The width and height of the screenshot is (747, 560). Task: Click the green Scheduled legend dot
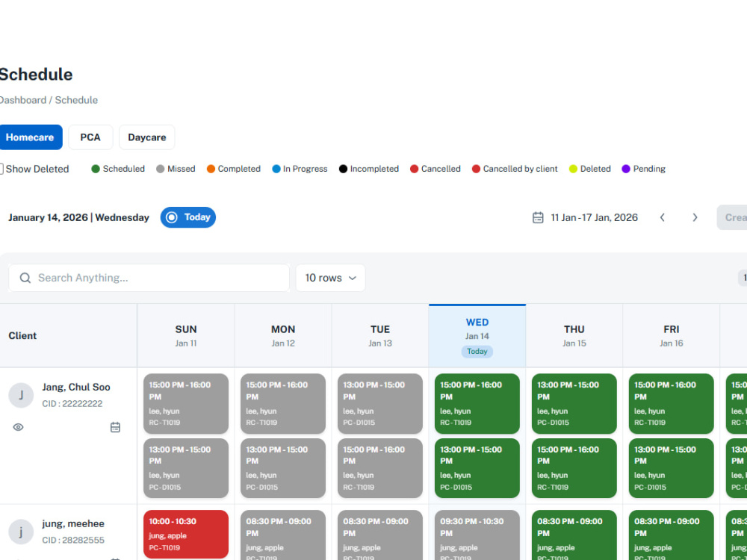coord(96,169)
